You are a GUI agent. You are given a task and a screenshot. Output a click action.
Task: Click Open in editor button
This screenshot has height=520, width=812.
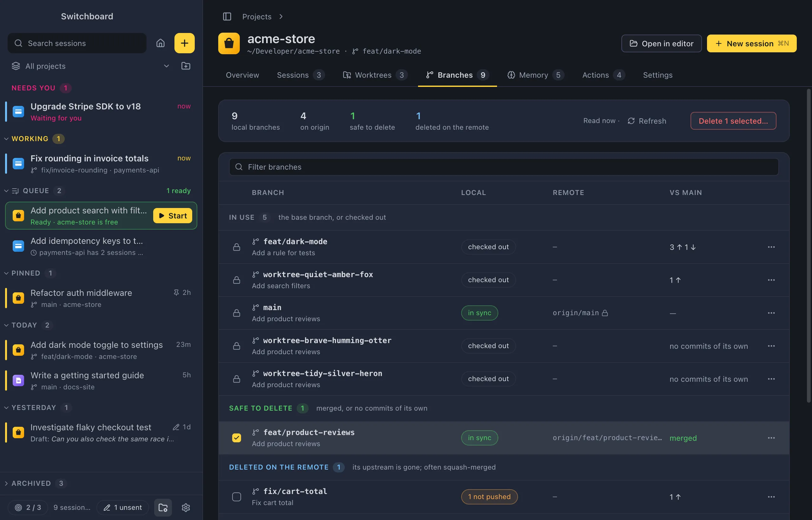(661, 43)
